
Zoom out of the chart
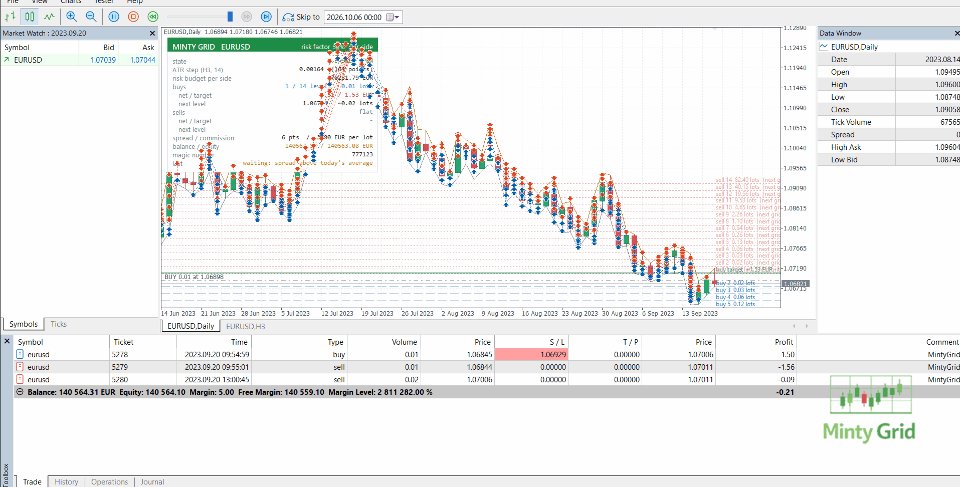[x=91, y=17]
